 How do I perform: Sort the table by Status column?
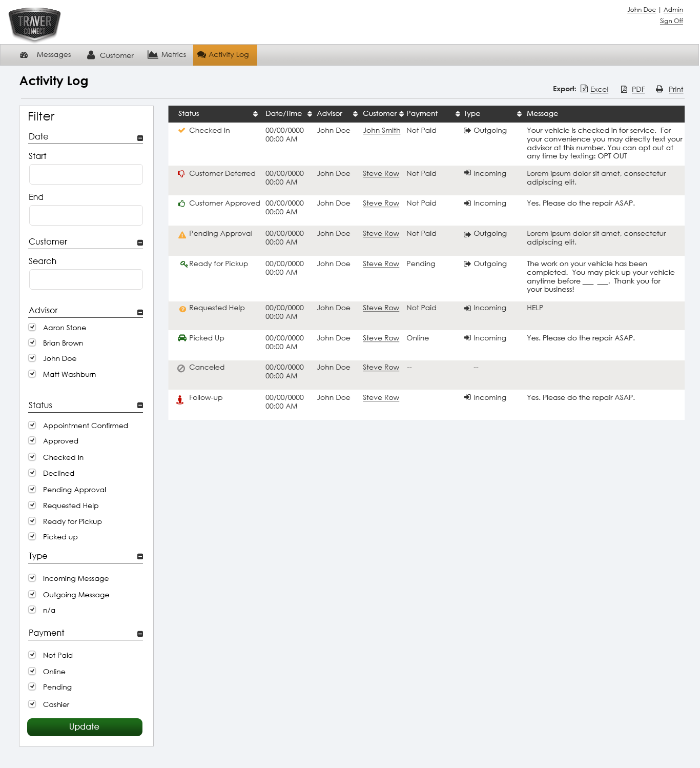255,114
